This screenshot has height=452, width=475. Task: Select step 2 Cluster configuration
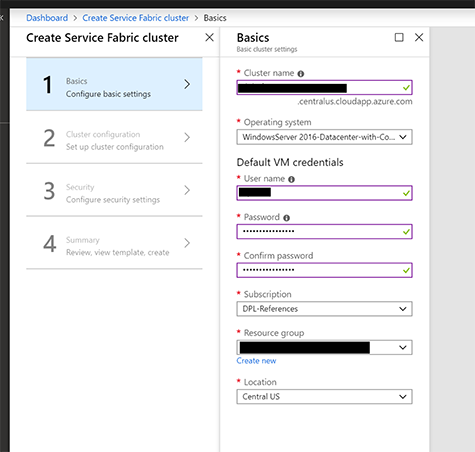[x=114, y=137]
